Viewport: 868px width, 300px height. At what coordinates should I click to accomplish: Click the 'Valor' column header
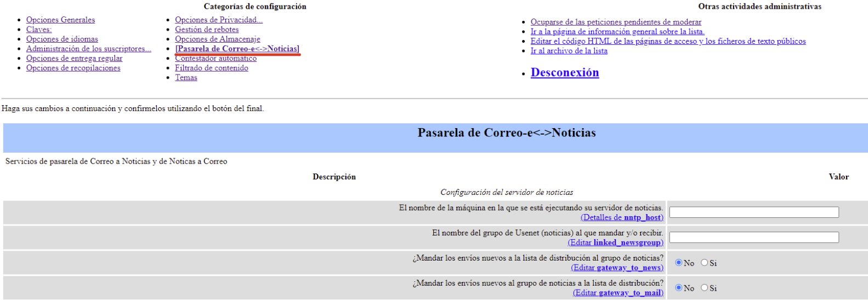[838, 177]
